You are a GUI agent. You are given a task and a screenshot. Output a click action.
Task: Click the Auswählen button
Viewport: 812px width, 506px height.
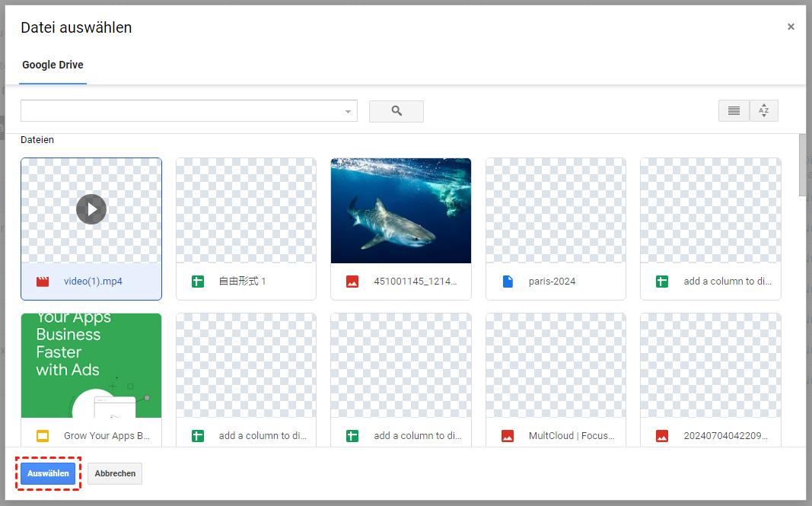48,473
